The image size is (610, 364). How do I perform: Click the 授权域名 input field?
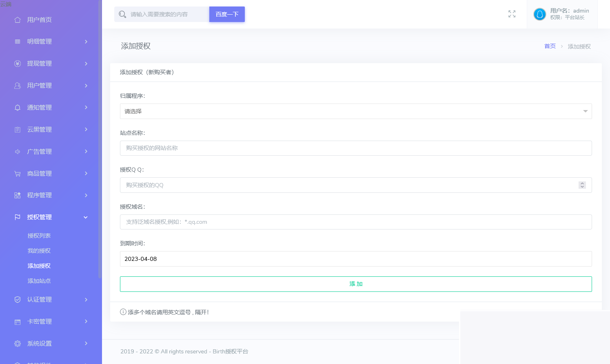pyautogui.click(x=355, y=222)
